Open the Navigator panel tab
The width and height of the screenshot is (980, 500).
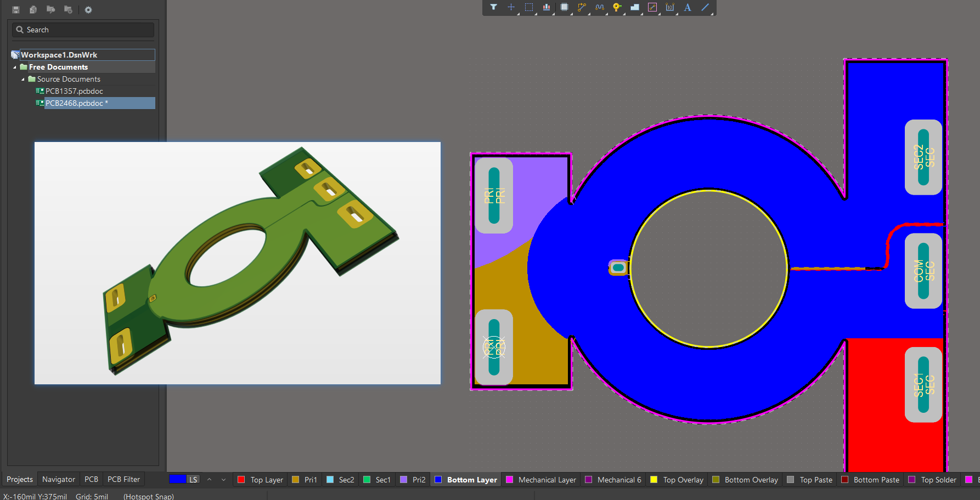click(x=59, y=479)
